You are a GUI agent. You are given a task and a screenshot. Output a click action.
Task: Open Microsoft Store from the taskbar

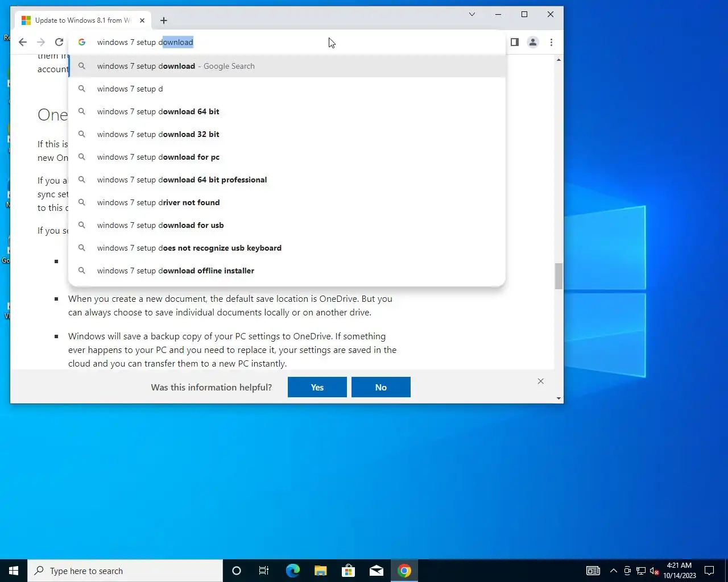click(x=348, y=571)
